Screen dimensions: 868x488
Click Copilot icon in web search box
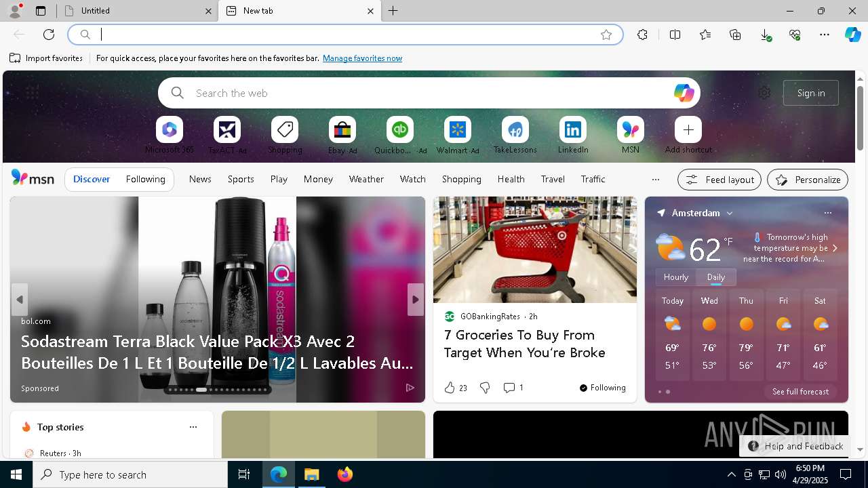[x=684, y=93]
